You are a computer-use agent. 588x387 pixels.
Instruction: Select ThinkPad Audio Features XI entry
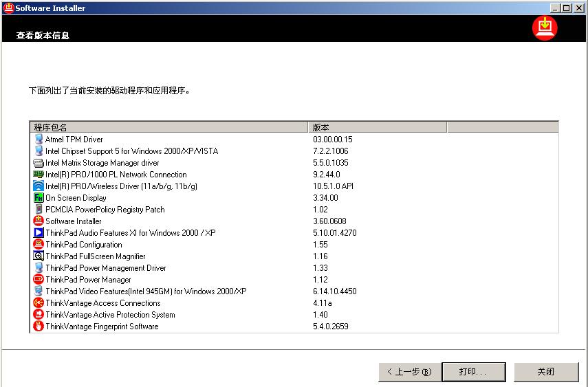[131, 233]
